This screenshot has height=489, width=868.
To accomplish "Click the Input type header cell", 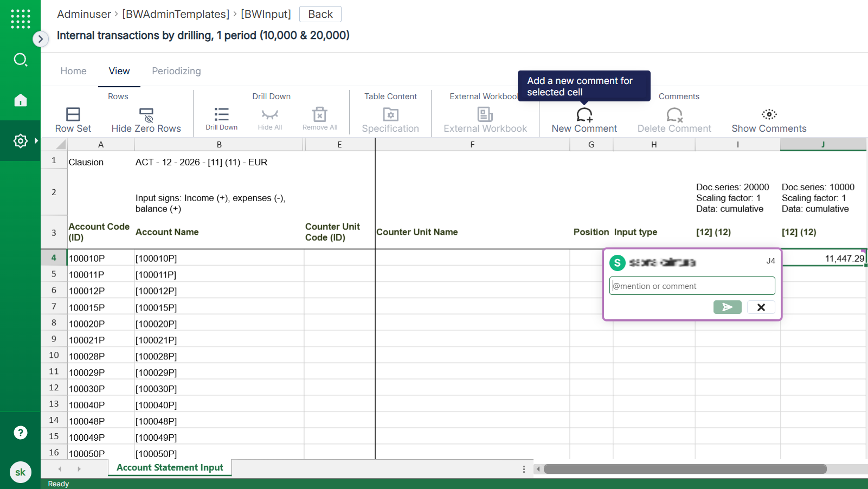I will coord(654,232).
